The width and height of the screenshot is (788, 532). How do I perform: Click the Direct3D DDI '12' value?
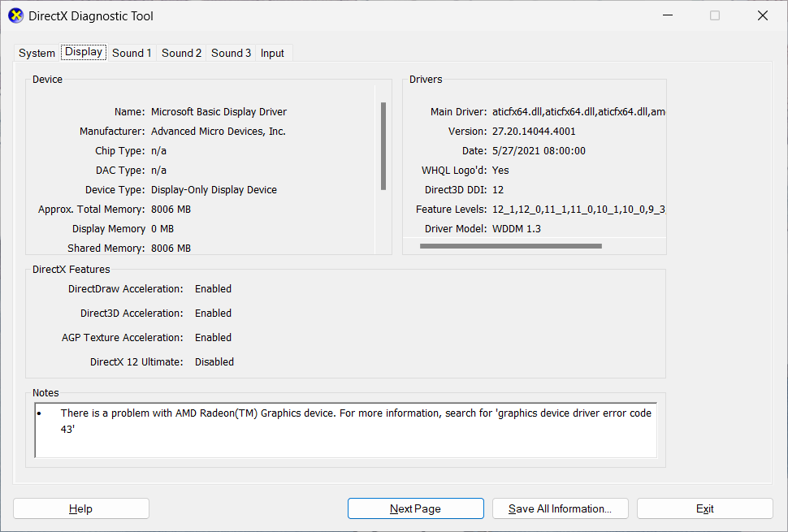(x=498, y=190)
